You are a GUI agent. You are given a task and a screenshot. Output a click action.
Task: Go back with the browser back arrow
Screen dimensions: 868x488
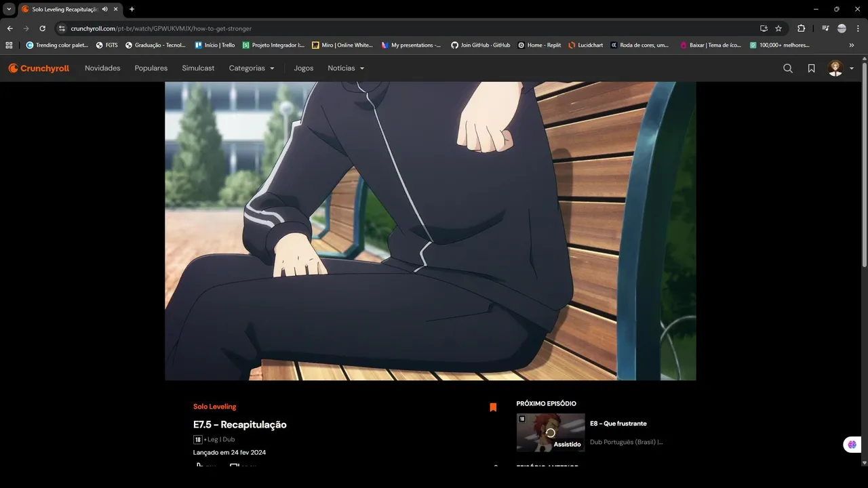(10, 28)
